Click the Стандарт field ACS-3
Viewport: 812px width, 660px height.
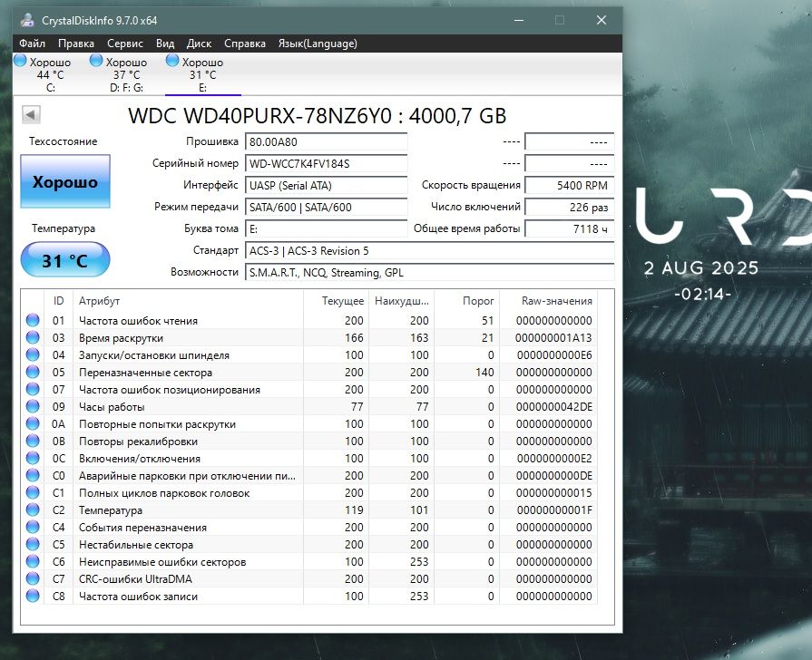point(430,250)
